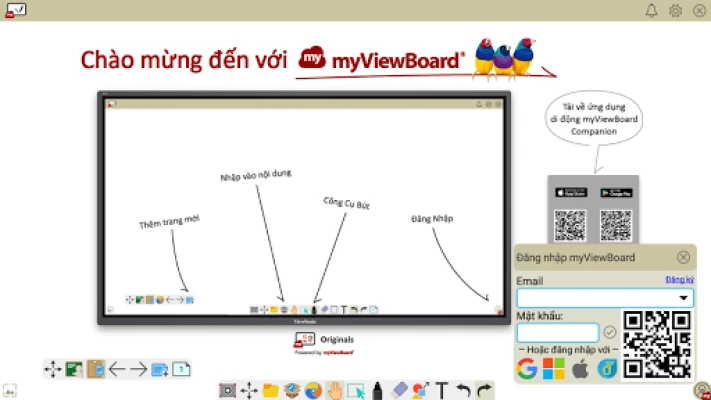The image size is (711, 400).
Task: Click the App Store QR code
Action: coord(570,225)
